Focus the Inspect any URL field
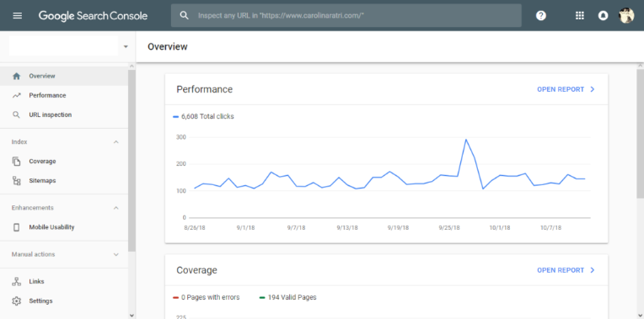The height and width of the screenshot is (319, 644). 346,16
